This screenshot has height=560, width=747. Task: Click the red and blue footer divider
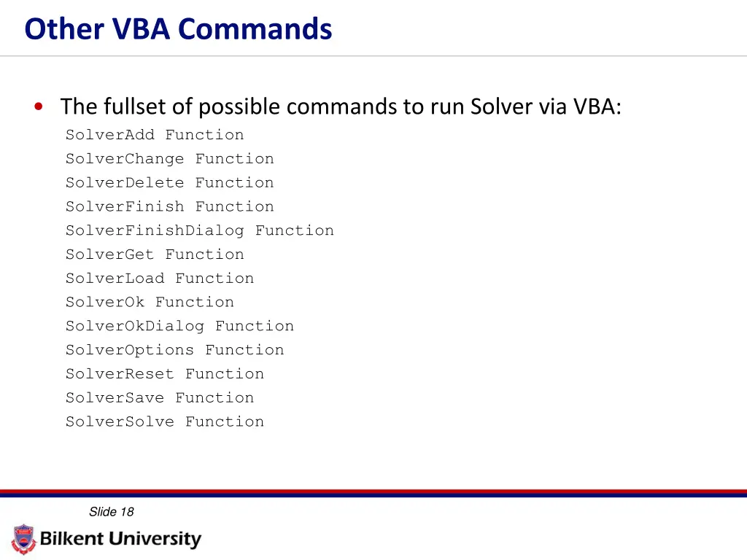373,494
